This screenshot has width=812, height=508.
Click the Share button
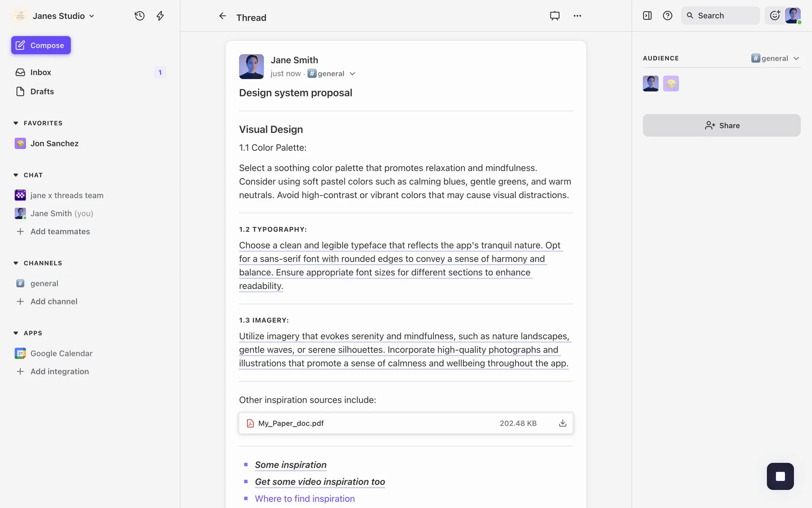721,125
